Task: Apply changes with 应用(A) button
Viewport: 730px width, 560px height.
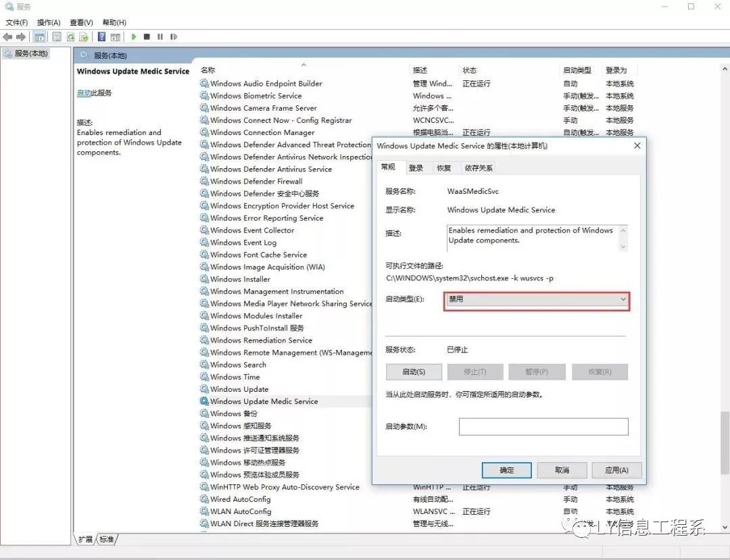Action: tap(617, 470)
